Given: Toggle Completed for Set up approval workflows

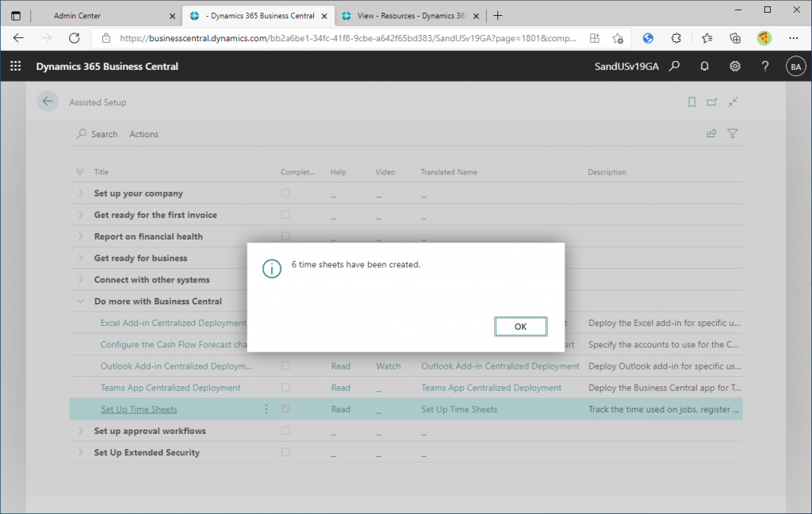Looking at the screenshot, I should [285, 431].
